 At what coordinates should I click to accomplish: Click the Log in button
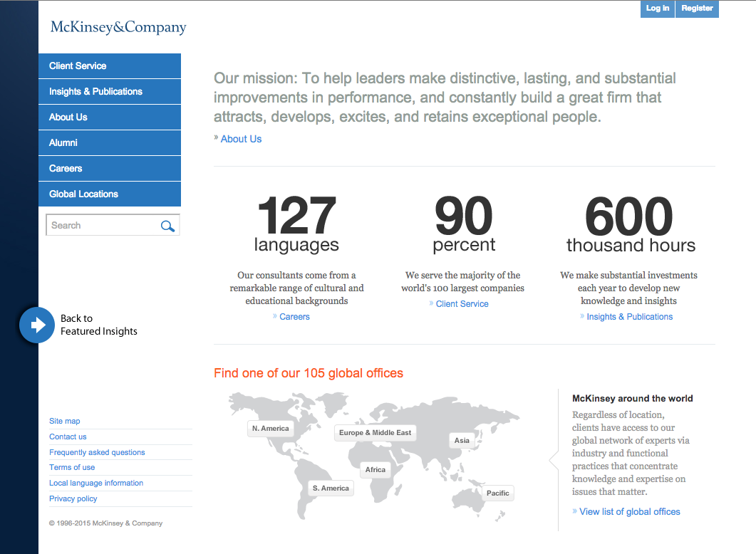[658, 9]
